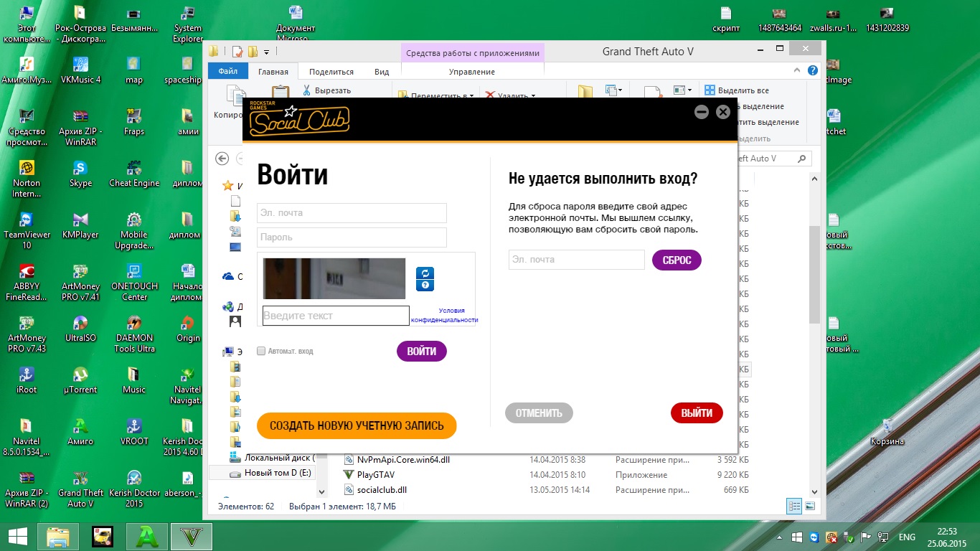Open KMPlayer desktop shortcut
This screenshot has width=980, height=551.
point(80,224)
